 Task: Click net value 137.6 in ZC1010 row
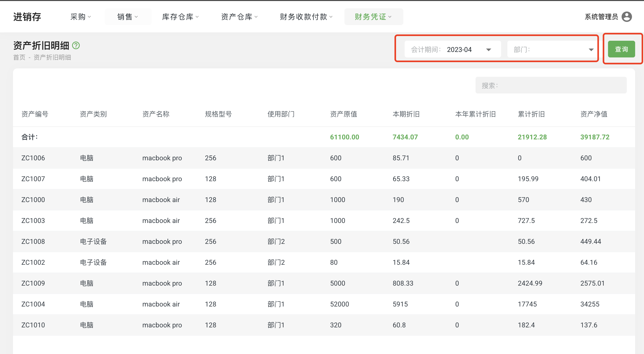[x=589, y=325]
